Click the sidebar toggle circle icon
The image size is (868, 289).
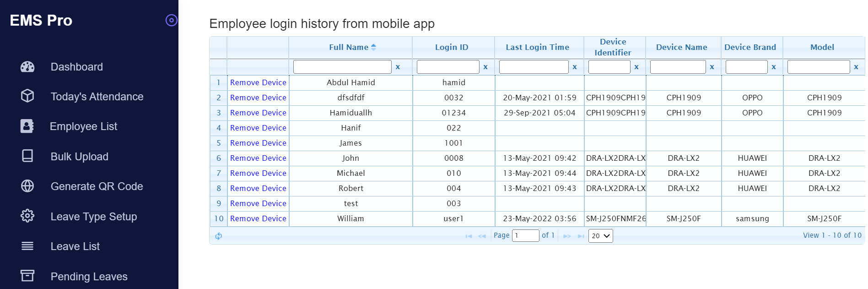tap(171, 20)
